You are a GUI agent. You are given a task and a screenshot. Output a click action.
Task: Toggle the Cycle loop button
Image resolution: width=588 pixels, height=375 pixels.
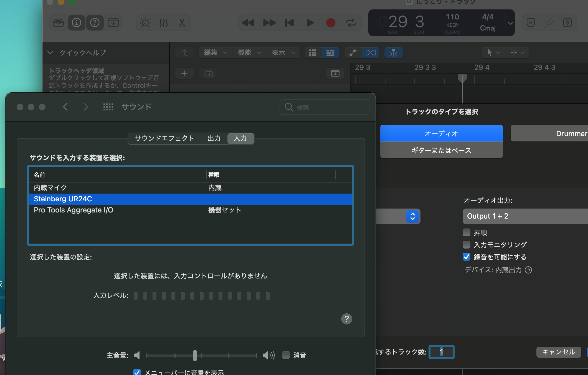351,22
